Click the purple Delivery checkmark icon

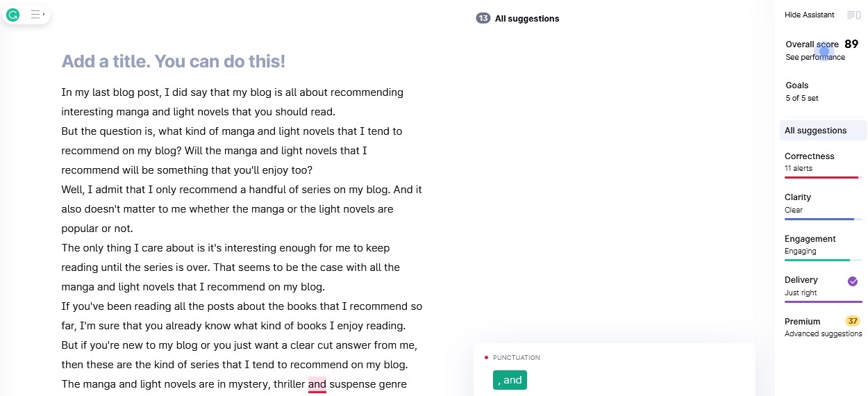tap(853, 281)
